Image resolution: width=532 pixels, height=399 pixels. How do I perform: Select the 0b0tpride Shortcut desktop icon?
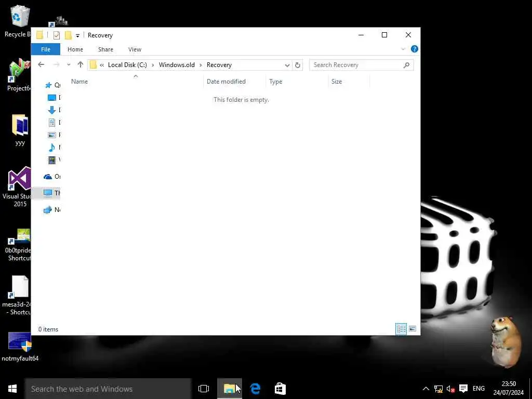pos(19,245)
